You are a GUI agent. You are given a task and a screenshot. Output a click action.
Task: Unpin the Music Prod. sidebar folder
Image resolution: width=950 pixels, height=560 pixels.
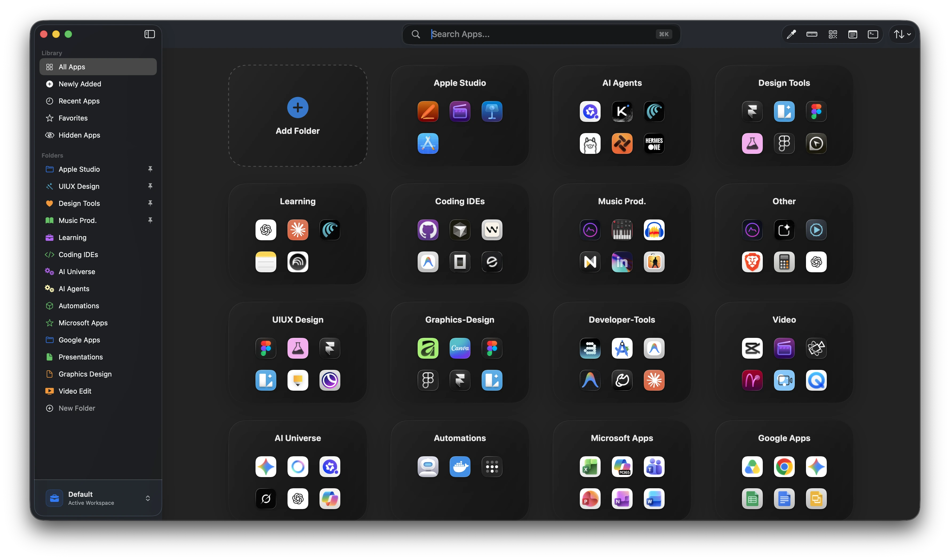tap(150, 220)
